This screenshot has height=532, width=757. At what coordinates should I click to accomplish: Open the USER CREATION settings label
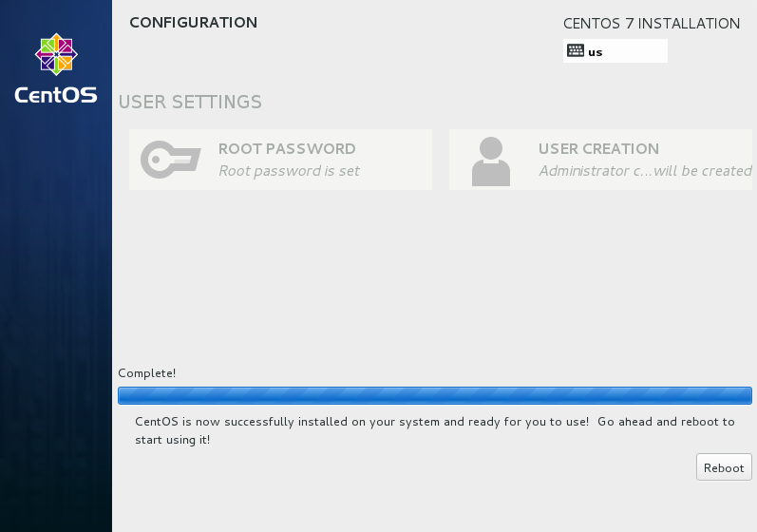(598, 149)
